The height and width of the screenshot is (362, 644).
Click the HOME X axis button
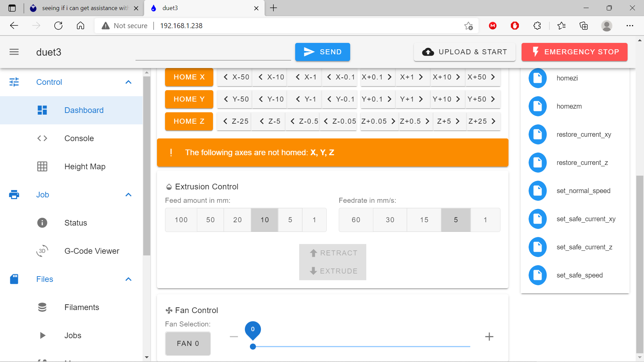pyautogui.click(x=189, y=77)
